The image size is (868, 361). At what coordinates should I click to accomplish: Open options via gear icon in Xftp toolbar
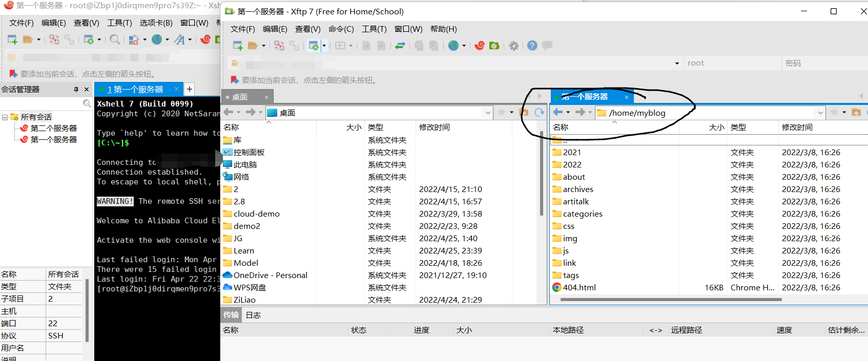pos(513,46)
